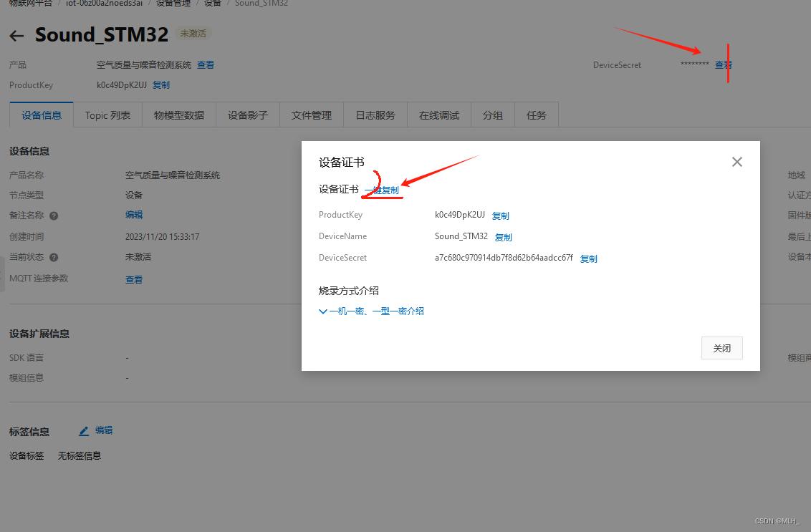This screenshot has height=532, width=811.
Task: Click 无标签信息 text
Action: tap(79, 456)
